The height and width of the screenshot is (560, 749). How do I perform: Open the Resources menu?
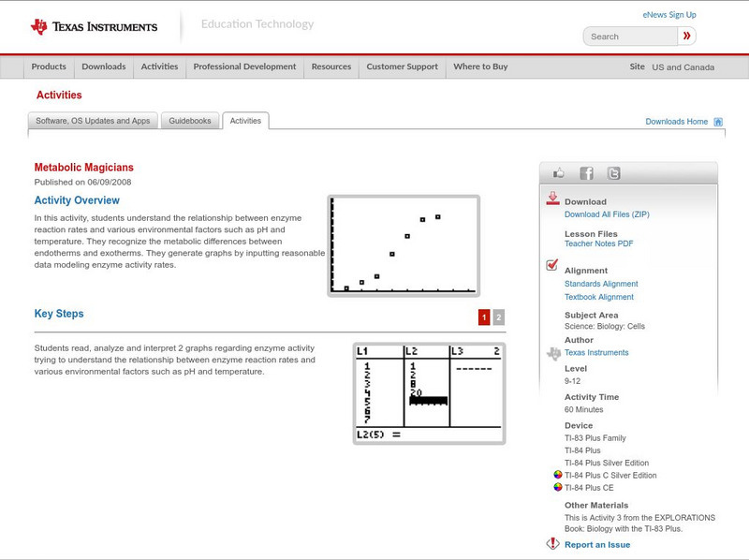(331, 66)
